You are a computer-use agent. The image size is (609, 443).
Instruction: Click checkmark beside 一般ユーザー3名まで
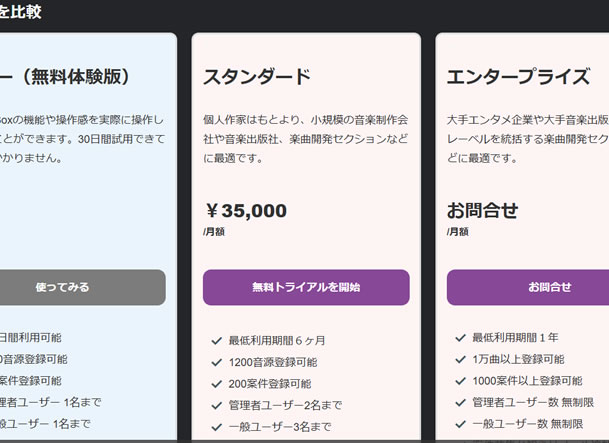coord(216,427)
